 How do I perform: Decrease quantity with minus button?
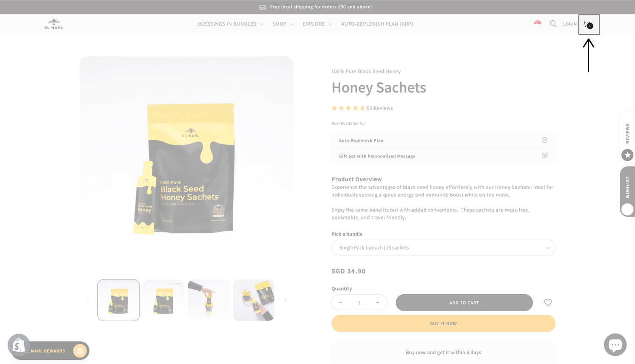tap(341, 303)
